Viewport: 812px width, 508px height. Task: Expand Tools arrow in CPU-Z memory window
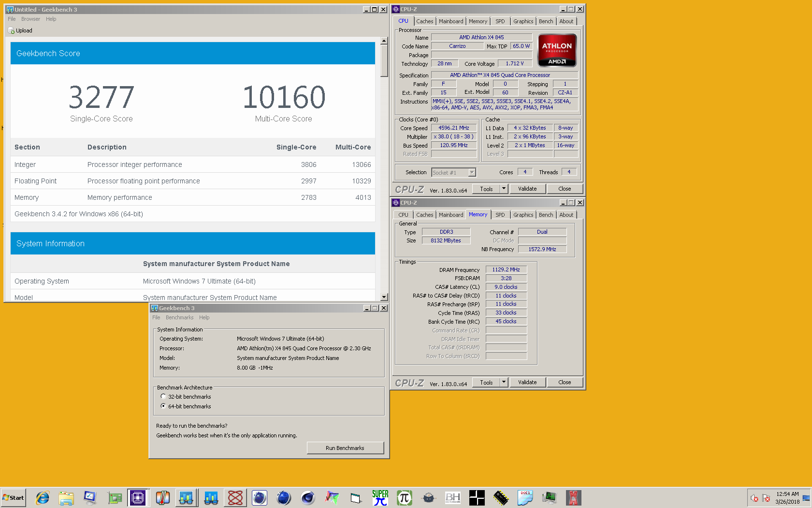coord(504,382)
